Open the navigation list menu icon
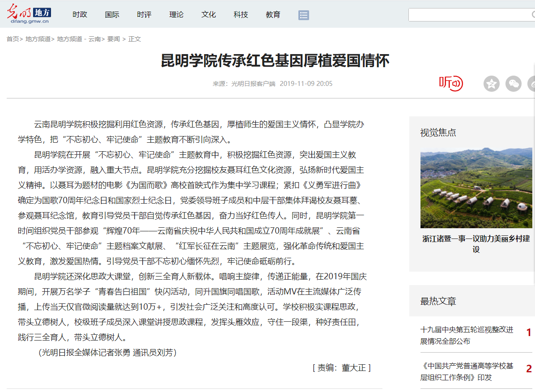 pyautogui.click(x=304, y=15)
